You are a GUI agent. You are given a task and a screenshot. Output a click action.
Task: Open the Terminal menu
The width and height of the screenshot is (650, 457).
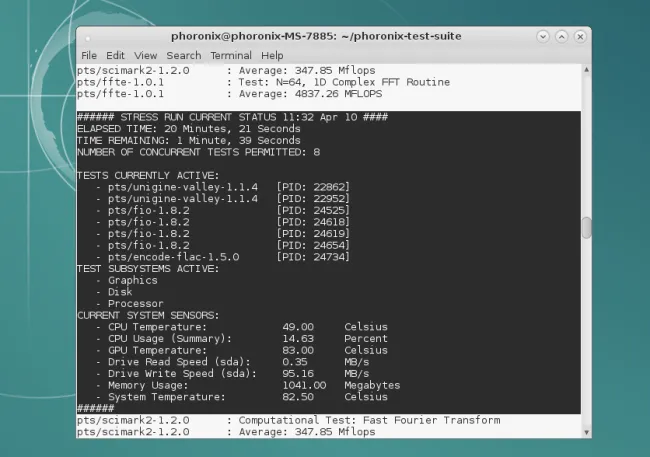point(231,56)
